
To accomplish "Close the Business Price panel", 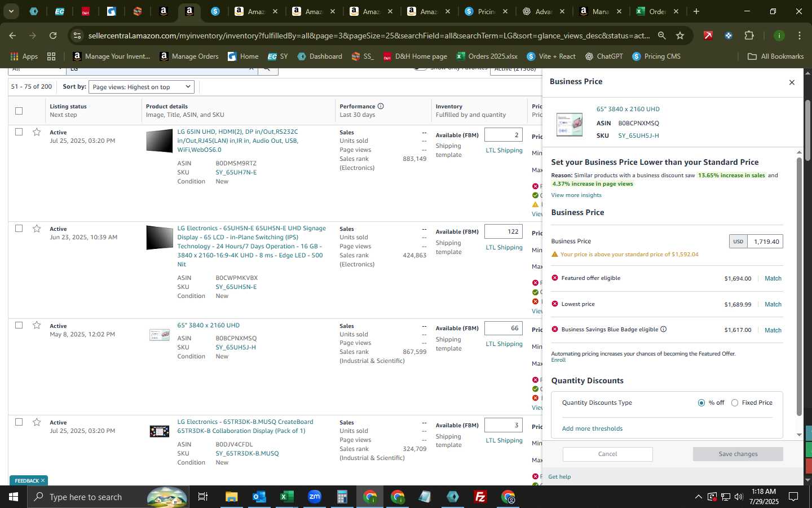I will (x=792, y=82).
